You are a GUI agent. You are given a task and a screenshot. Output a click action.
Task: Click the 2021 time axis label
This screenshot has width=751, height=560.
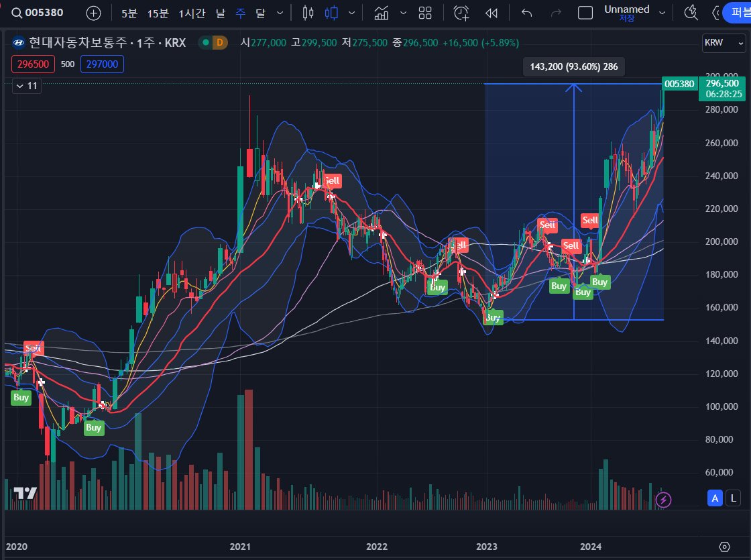click(240, 547)
